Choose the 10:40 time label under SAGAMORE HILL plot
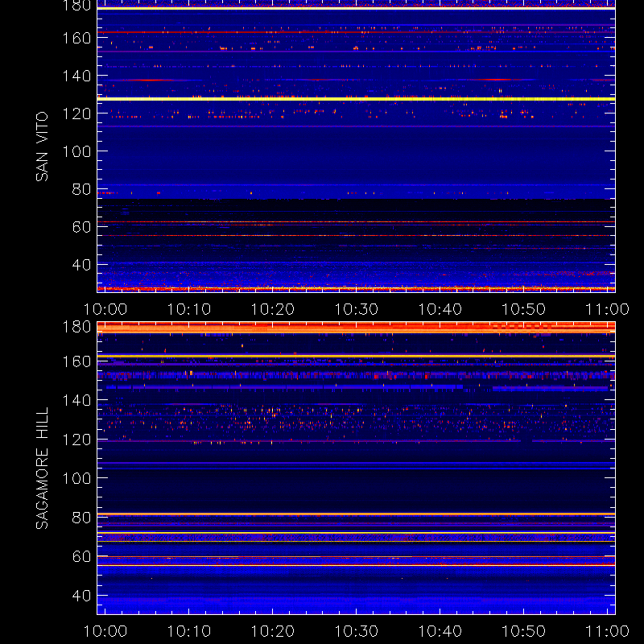The width and height of the screenshot is (644, 644). [440, 631]
